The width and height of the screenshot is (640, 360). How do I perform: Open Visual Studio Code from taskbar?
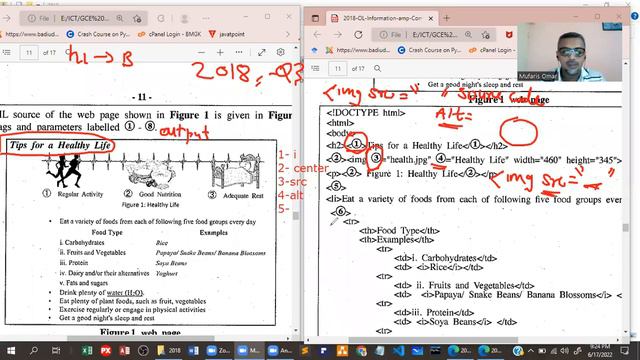pos(398,351)
